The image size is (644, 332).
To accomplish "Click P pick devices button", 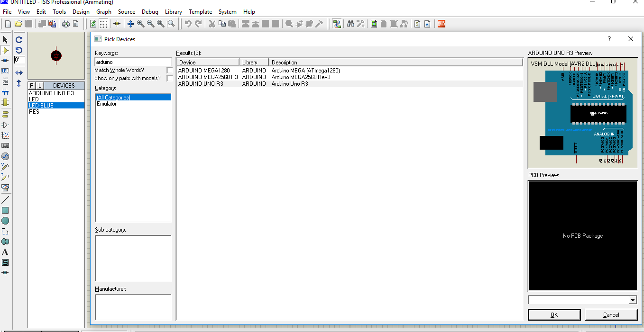I will 32,86.
